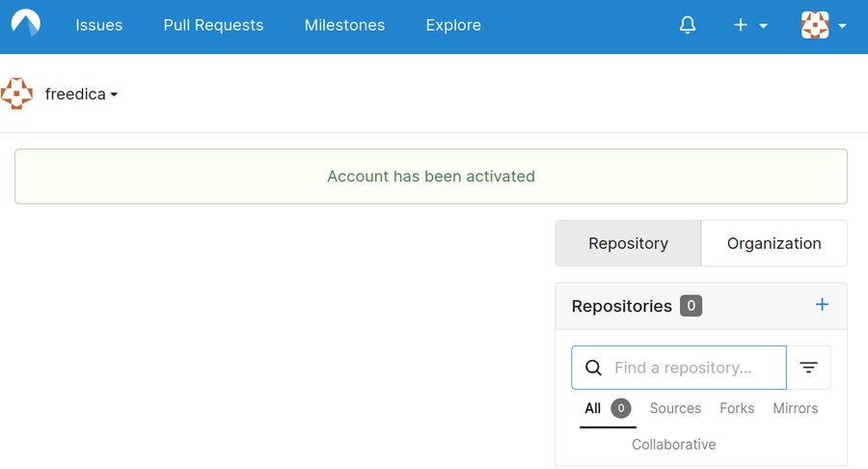The height and width of the screenshot is (469, 868).
Task: Select the Mirrors filter tab
Action: [795, 408]
